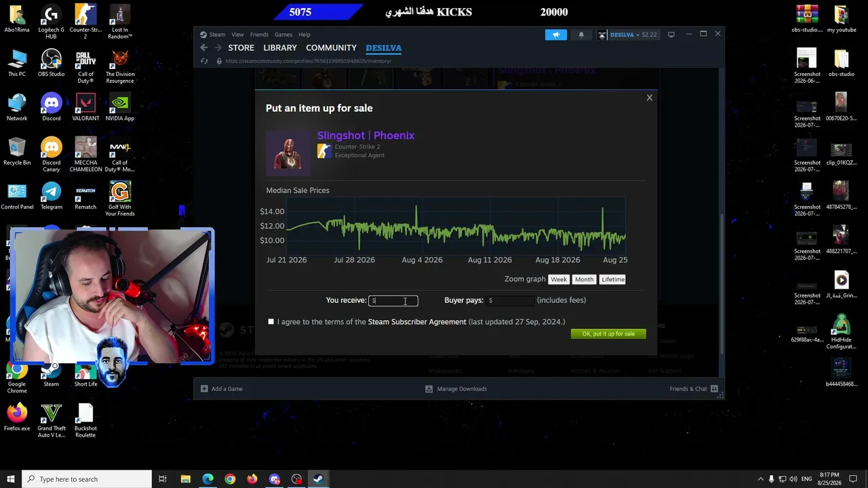The width and height of the screenshot is (868, 488).
Task: Select the OBS Studio desktop icon
Action: pos(51,64)
